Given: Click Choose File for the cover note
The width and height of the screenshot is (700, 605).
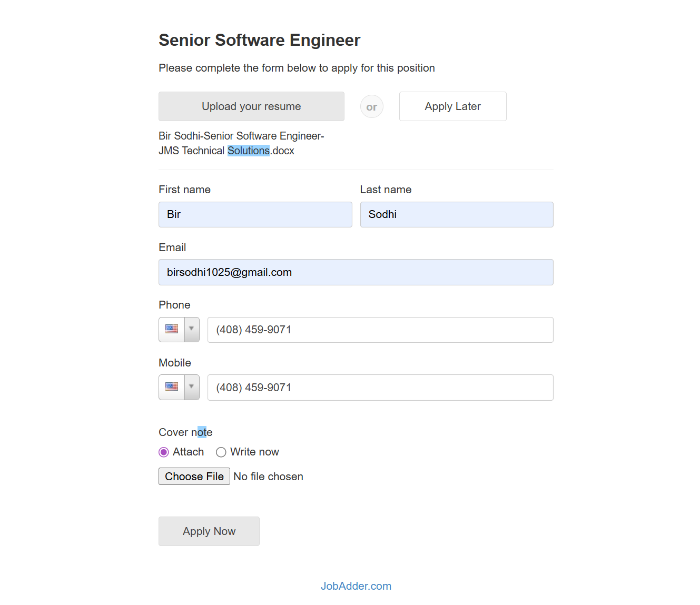Looking at the screenshot, I should 194,477.
